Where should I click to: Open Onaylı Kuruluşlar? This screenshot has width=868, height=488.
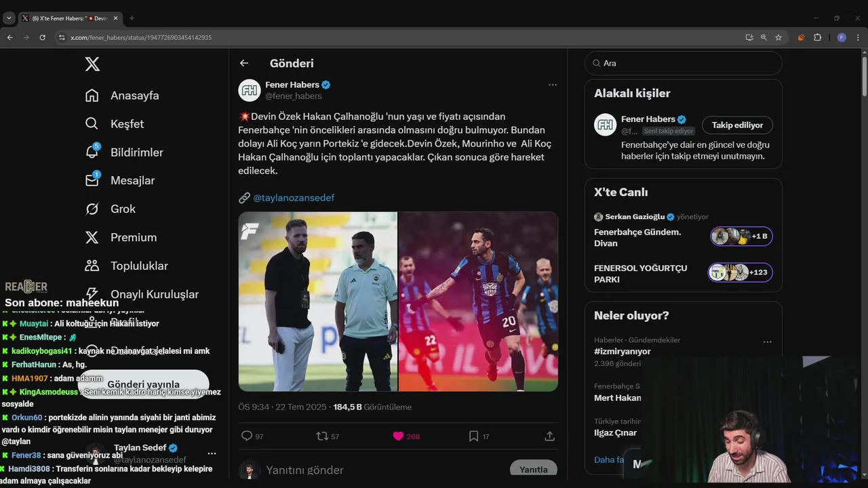(x=142, y=294)
